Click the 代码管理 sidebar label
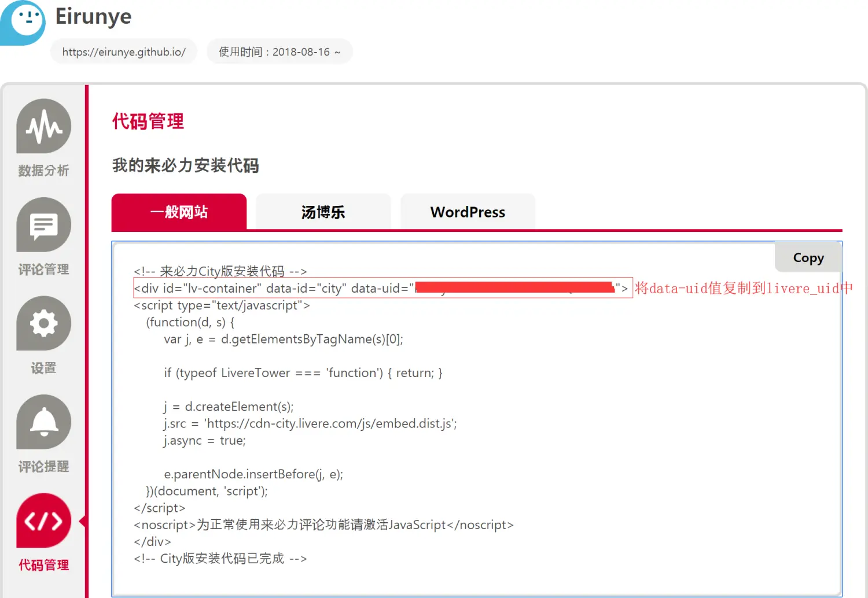868x598 pixels. pos(43,565)
